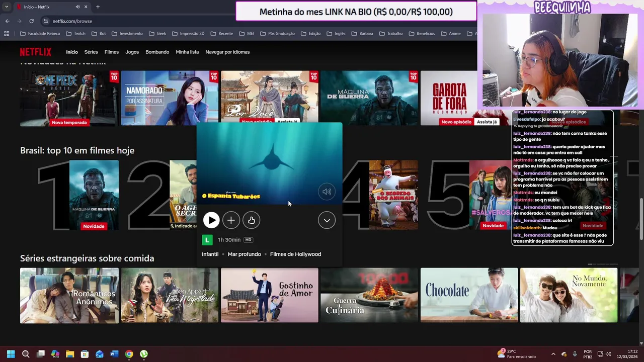Open Microsoft Store from taskbar
644x362 pixels.
(85, 354)
